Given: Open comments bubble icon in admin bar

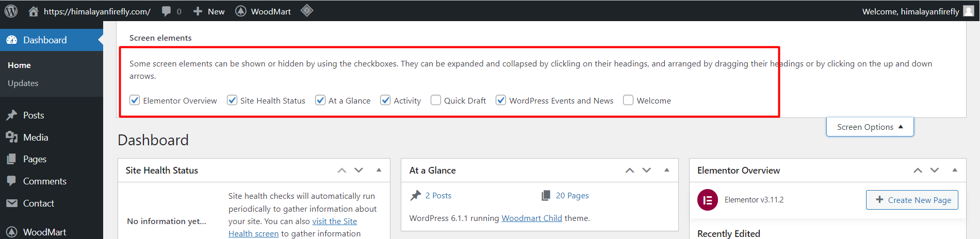Looking at the screenshot, I should 166,11.
